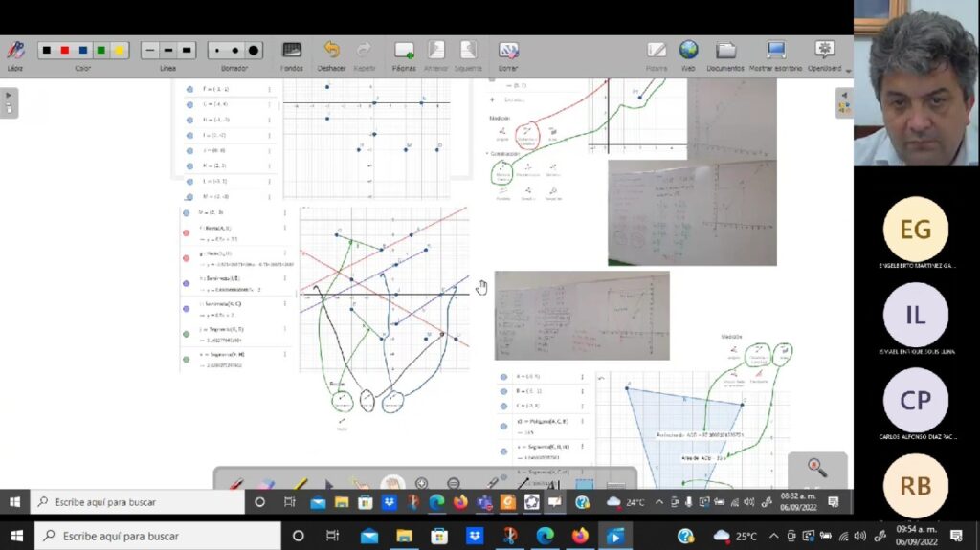Expand hidden tray icons beside 25°C weather

pyautogui.click(x=773, y=536)
